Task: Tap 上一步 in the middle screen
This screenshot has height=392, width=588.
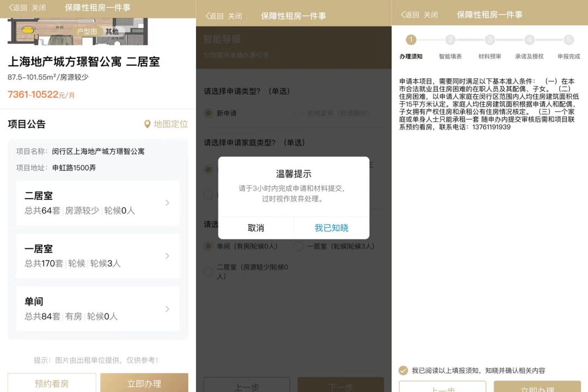Action: point(247,385)
